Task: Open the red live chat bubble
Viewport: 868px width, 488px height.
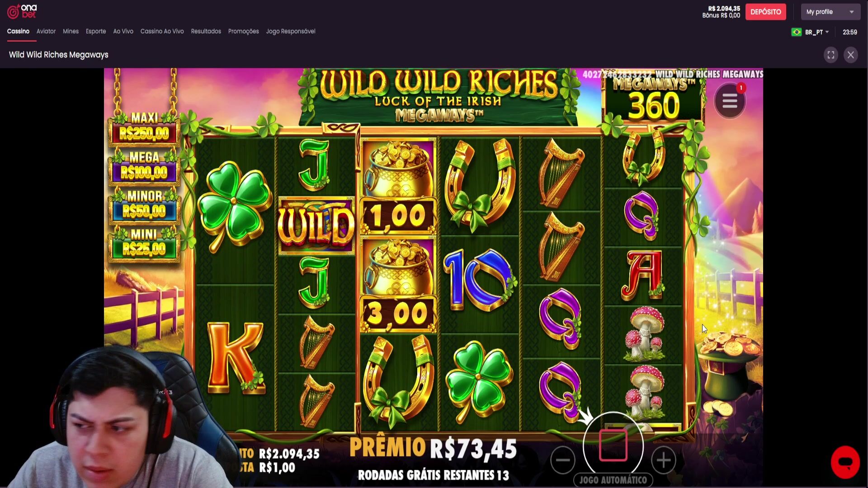Action: [845, 462]
